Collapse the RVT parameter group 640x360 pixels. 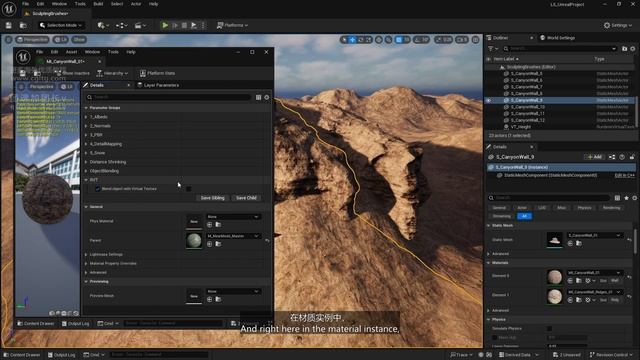coord(86,180)
